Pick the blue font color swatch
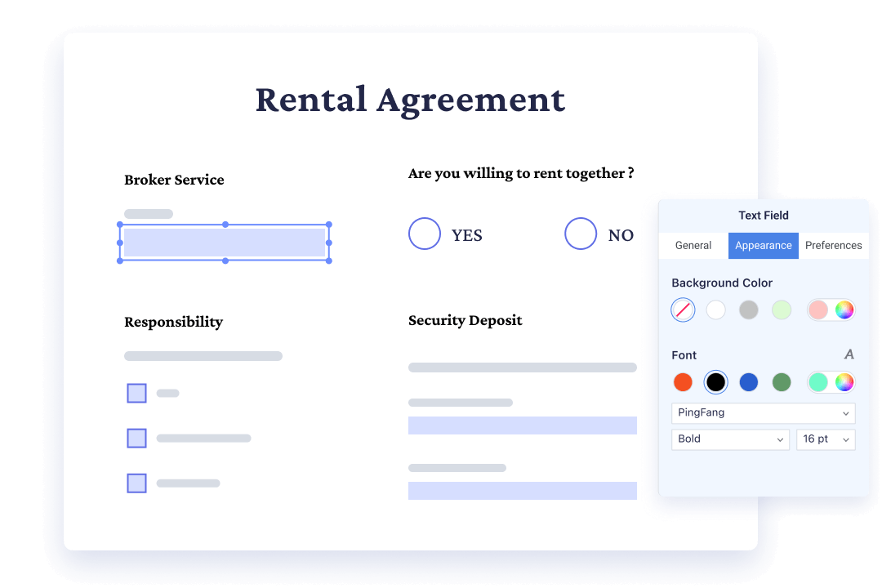The width and height of the screenshot is (882, 588). (749, 383)
